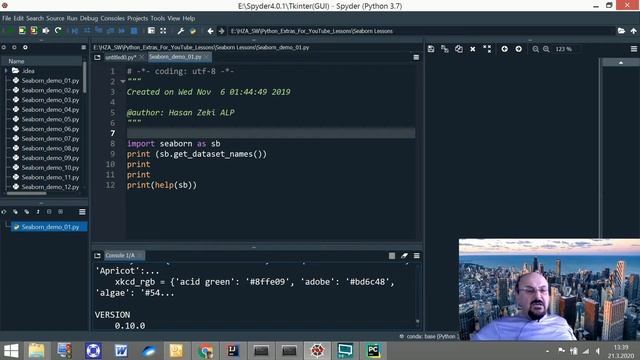Click scroll-up arrow in plots thumbnail strip
The height and width of the screenshot is (360, 640).
tap(621, 62)
